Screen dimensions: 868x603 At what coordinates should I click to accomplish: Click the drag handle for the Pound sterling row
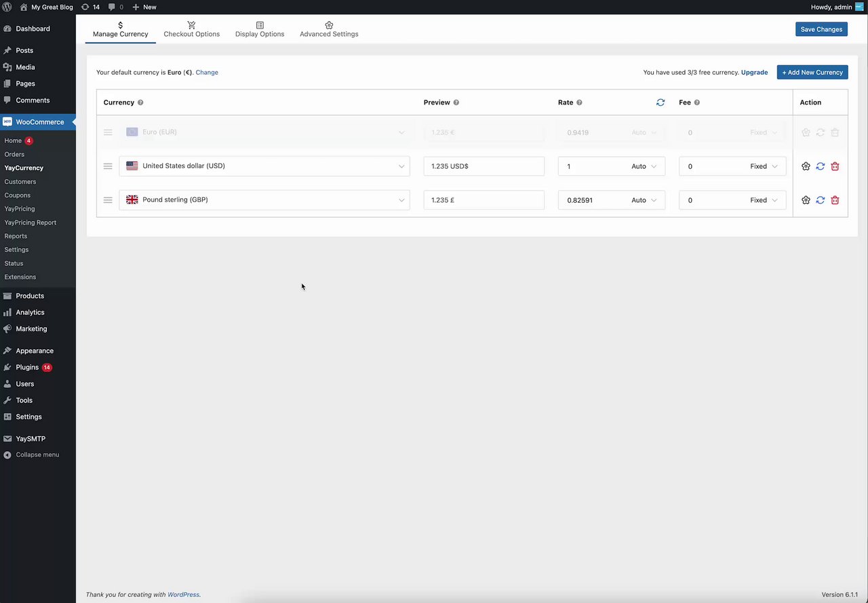[108, 200]
